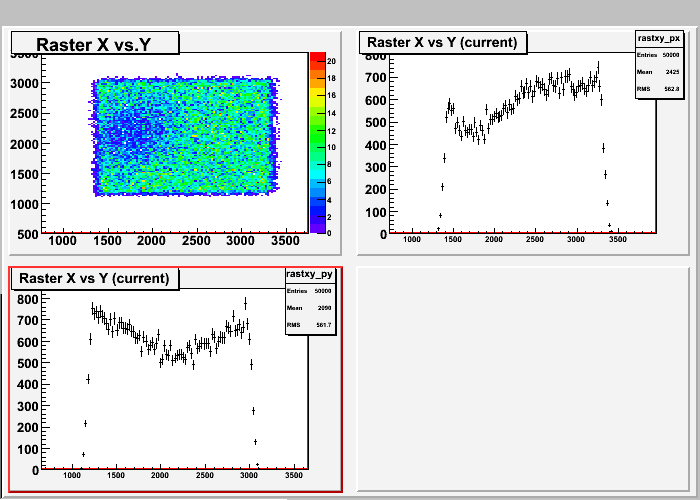Click "RMS 561.7" in the rastxy_py box
The width and height of the screenshot is (700, 500).
[x=309, y=325]
